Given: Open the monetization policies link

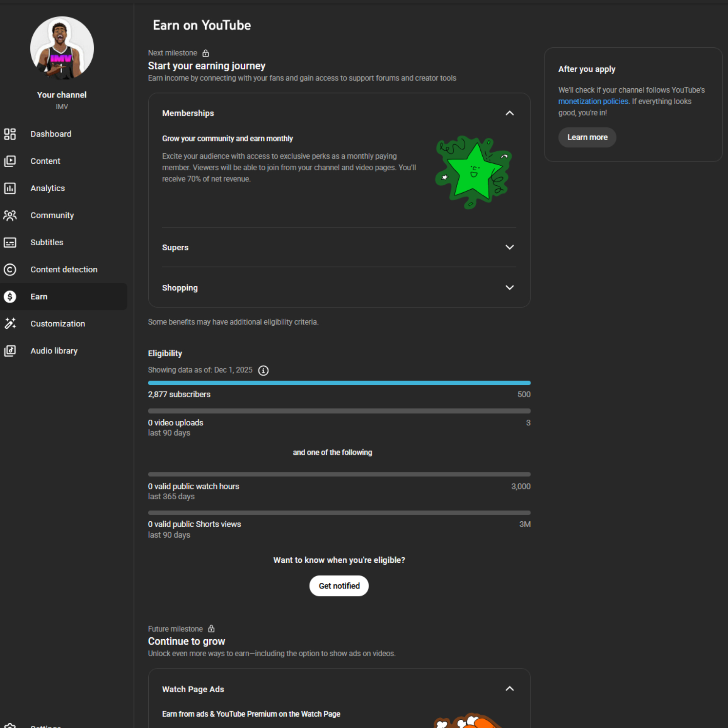Looking at the screenshot, I should click(x=593, y=101).
